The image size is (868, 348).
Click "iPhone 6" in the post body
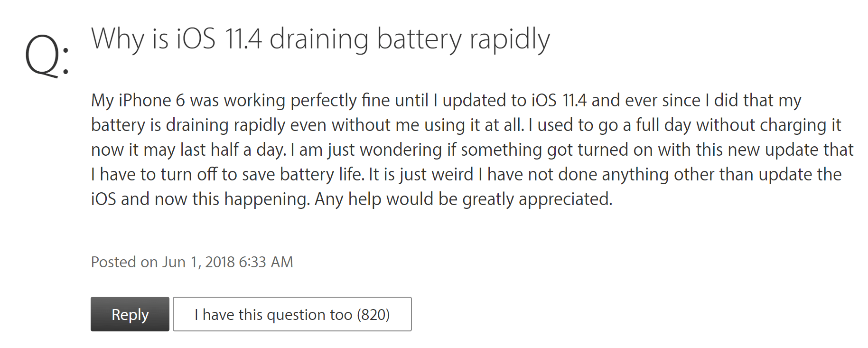tap(151, 101)
